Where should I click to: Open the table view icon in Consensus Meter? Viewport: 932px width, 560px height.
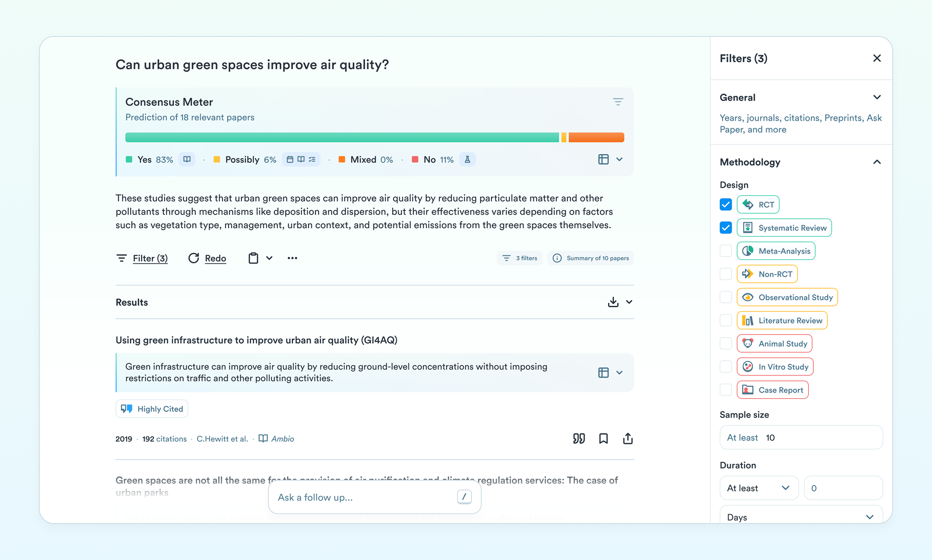pos(603,160)
